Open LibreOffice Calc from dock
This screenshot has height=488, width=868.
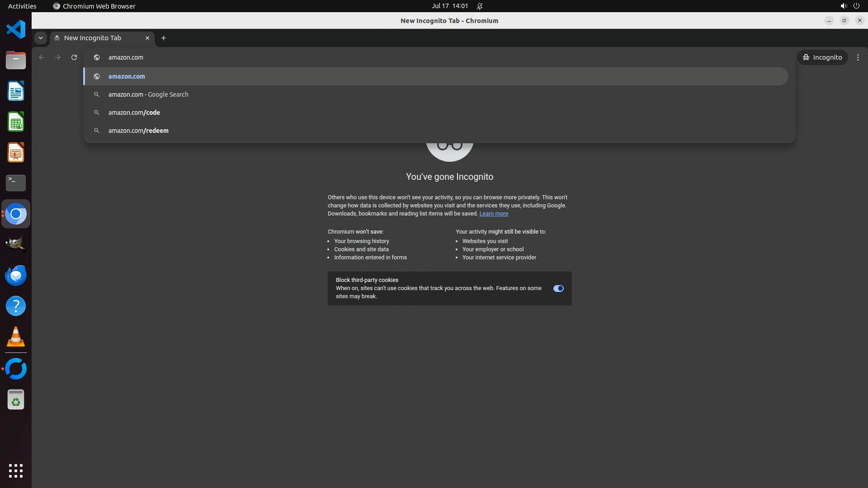pos(16,122)
